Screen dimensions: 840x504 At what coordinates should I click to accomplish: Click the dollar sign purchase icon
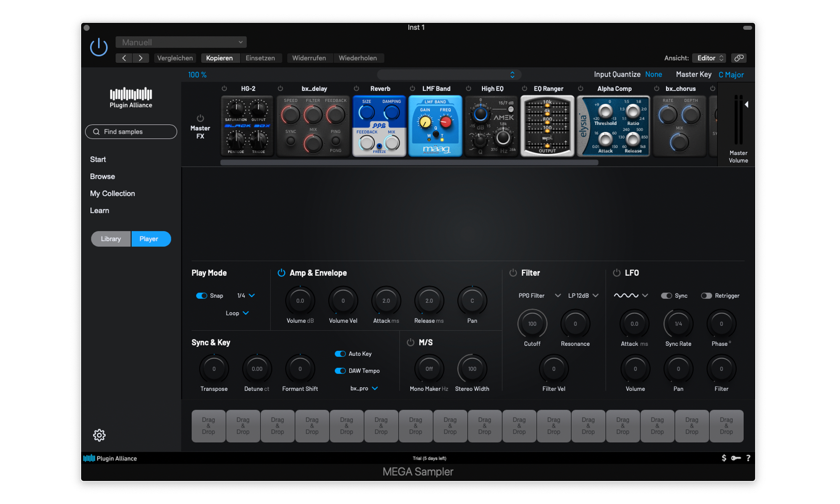click(724, 458)
